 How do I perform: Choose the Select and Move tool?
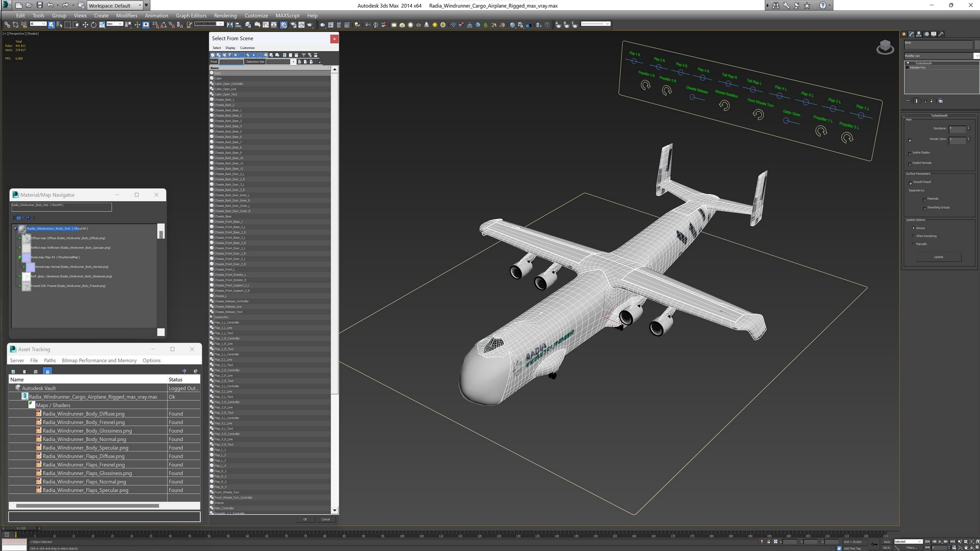85,24
